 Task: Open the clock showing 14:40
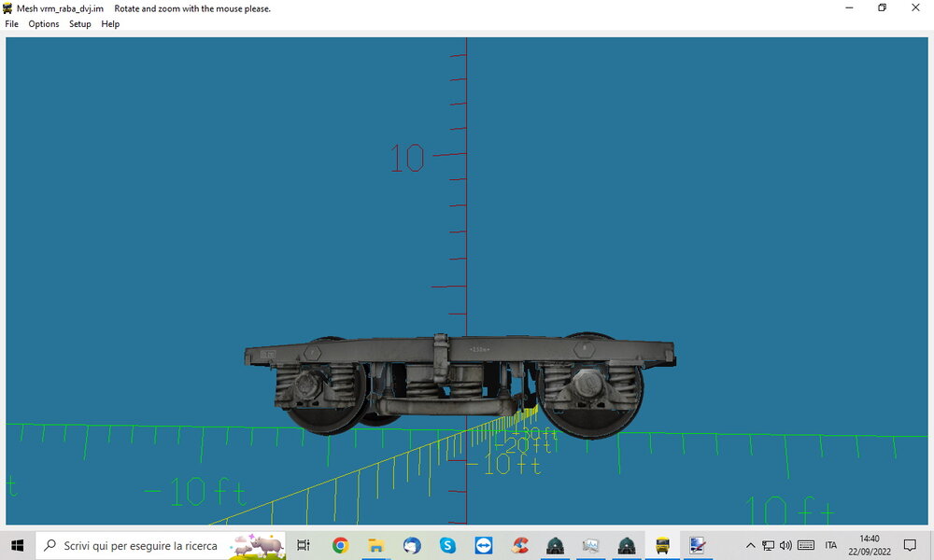(x=869, y=545)
